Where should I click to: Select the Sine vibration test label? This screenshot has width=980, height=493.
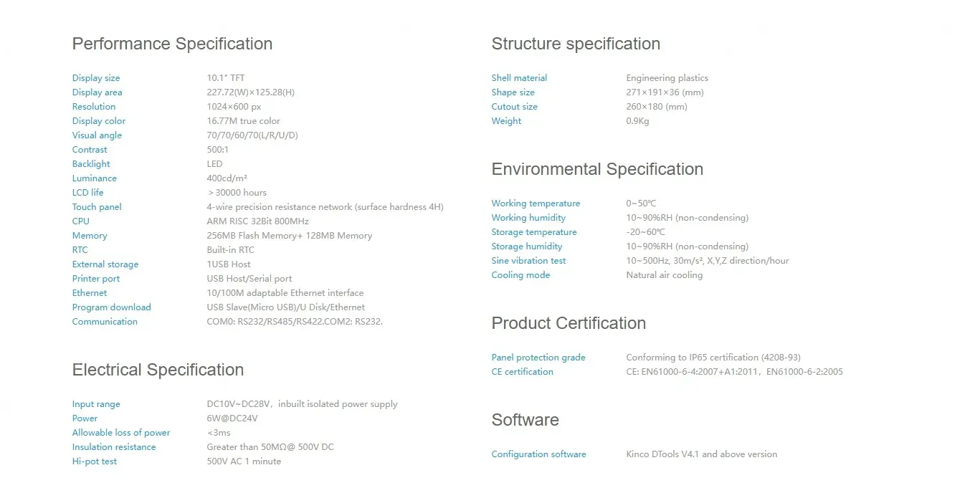click(x=528, y=261)
